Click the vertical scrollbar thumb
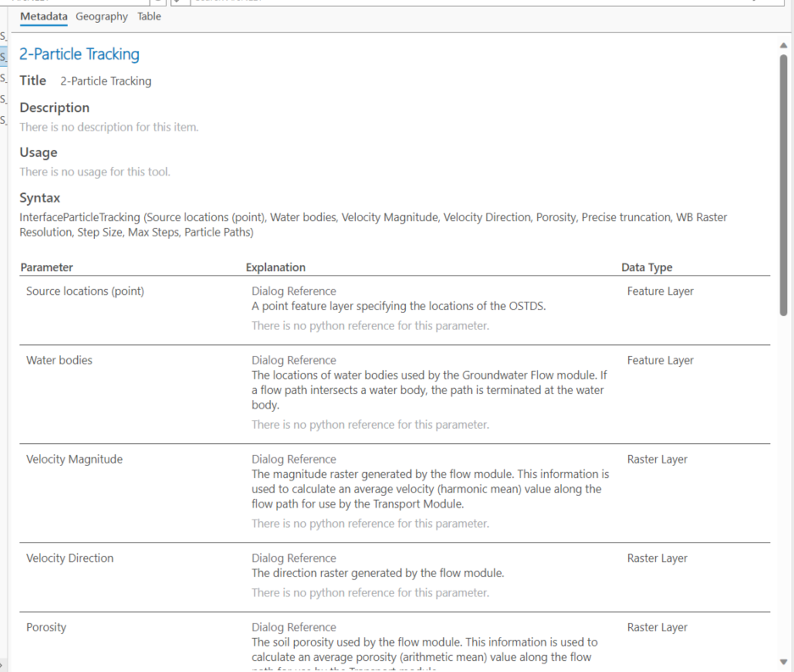The image size is (794, 672). coord(783,185)
